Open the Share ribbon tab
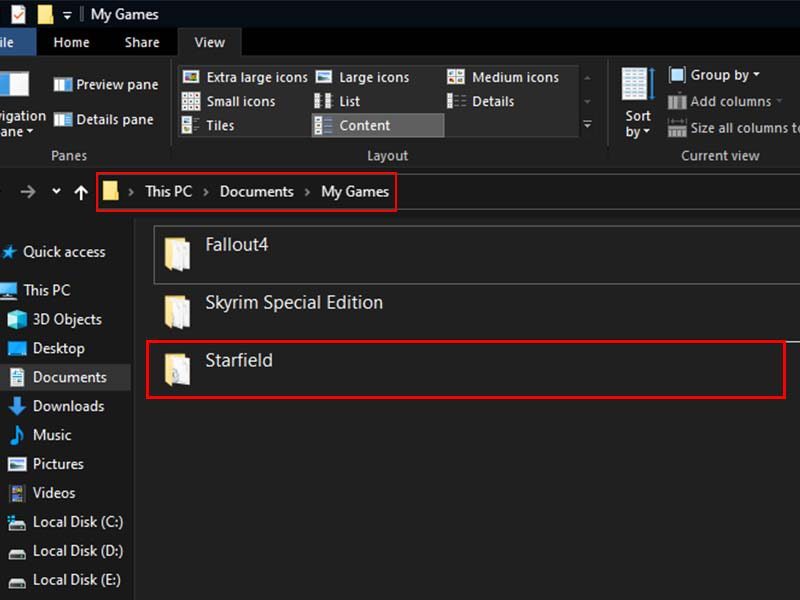 (142, 42)
